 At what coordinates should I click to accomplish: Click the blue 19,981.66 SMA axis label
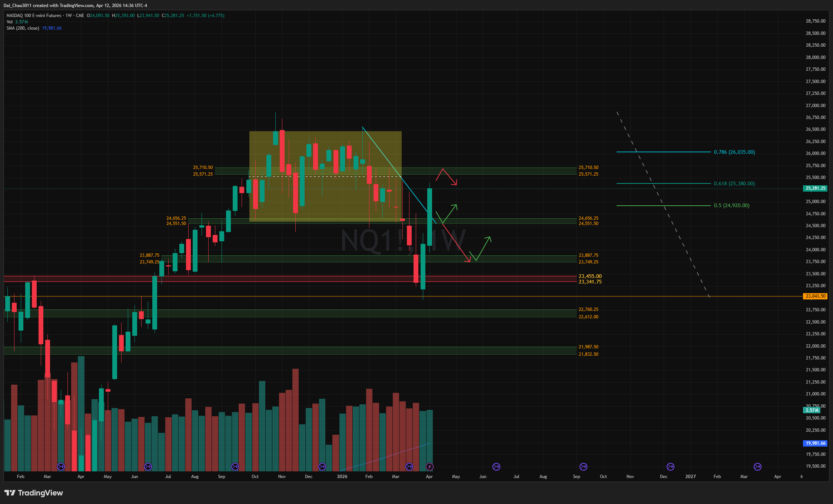[x=815, y=443]
